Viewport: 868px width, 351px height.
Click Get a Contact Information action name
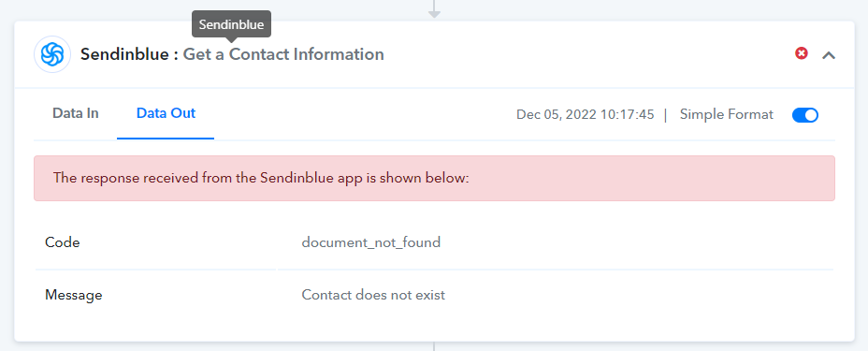click(x=283, y=54)
